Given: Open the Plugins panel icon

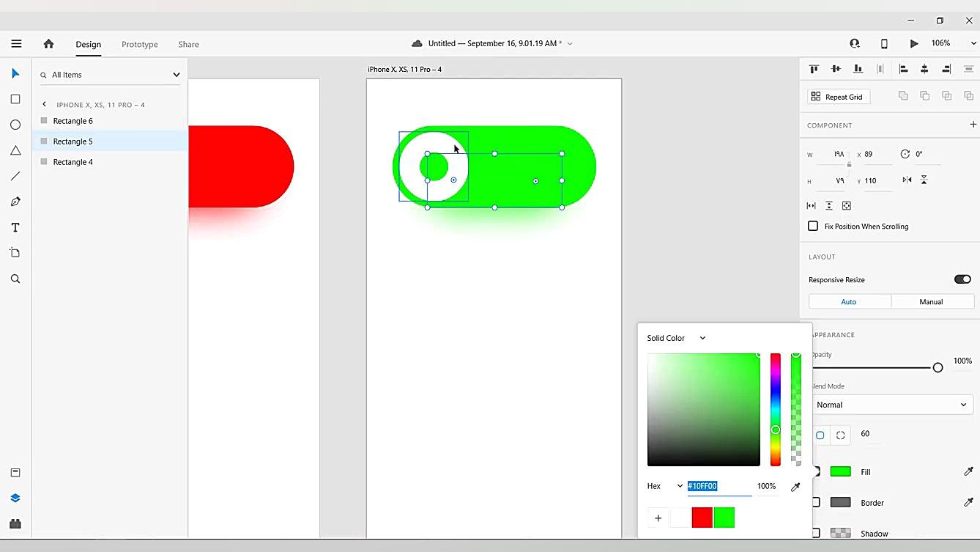Looking at the screenshot, I should pyautogui.click(x=15, y=524).
